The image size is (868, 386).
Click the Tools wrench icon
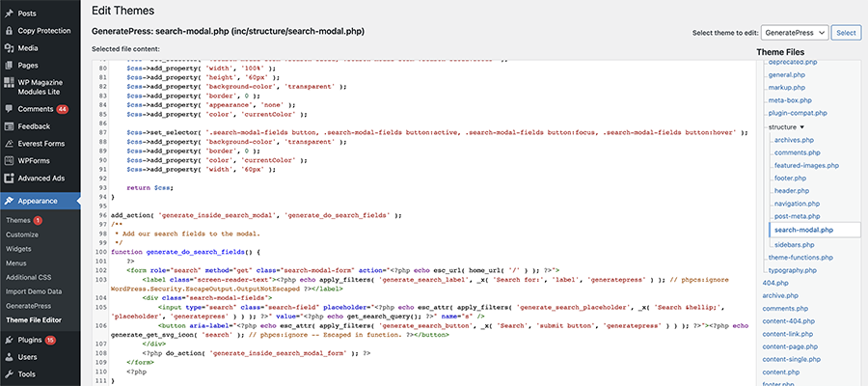click(9, 373)
